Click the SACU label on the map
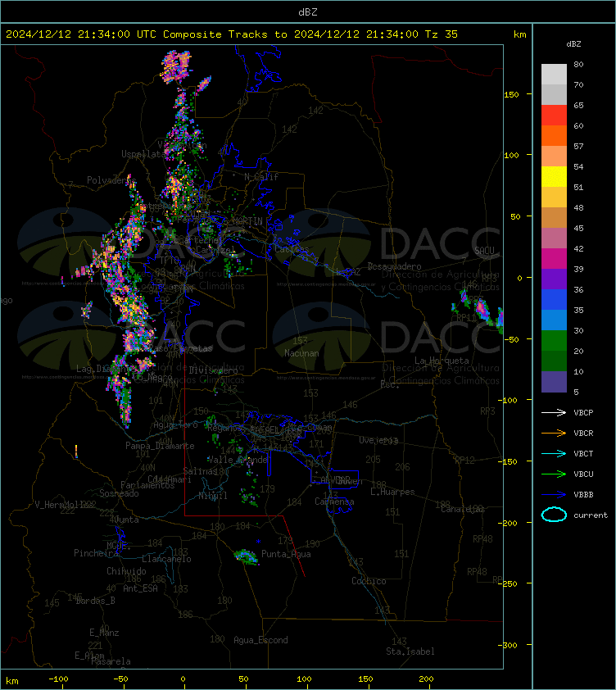Image resolution: width=616 pixels, height=690 pixels. click(x=484, y=251)
